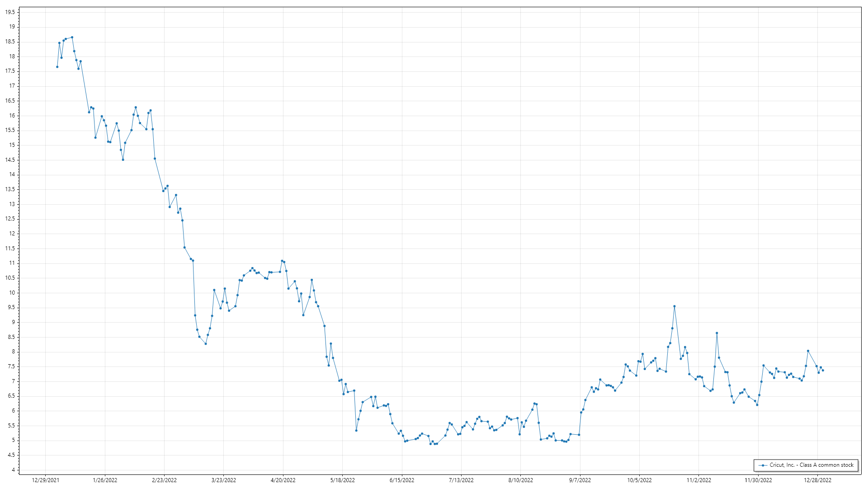Click the Cricut, Inc. Class A legend label

point(811,465)
